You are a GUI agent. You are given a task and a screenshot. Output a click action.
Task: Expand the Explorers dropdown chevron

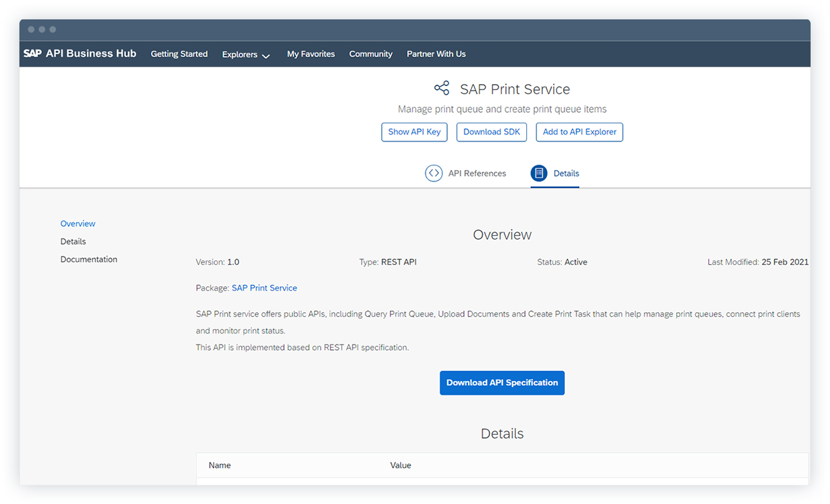click(266, 56)
